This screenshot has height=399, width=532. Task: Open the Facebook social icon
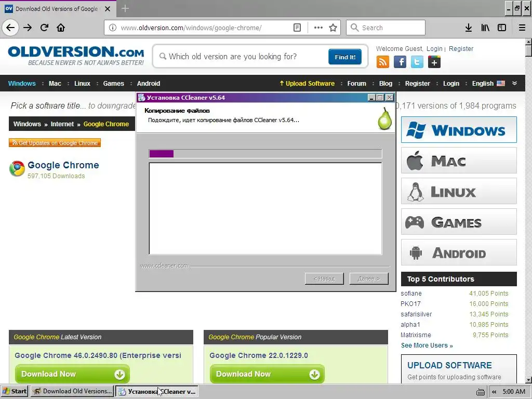400,62
